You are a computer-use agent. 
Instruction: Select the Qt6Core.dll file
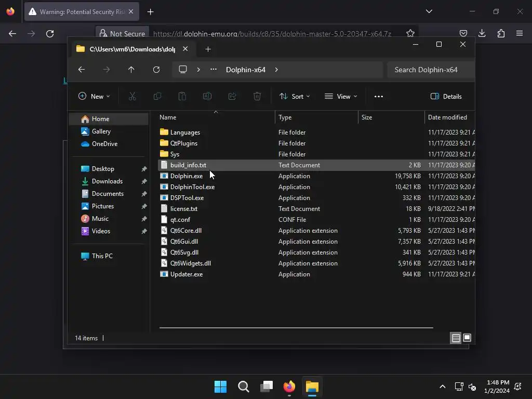click(185, 230)
